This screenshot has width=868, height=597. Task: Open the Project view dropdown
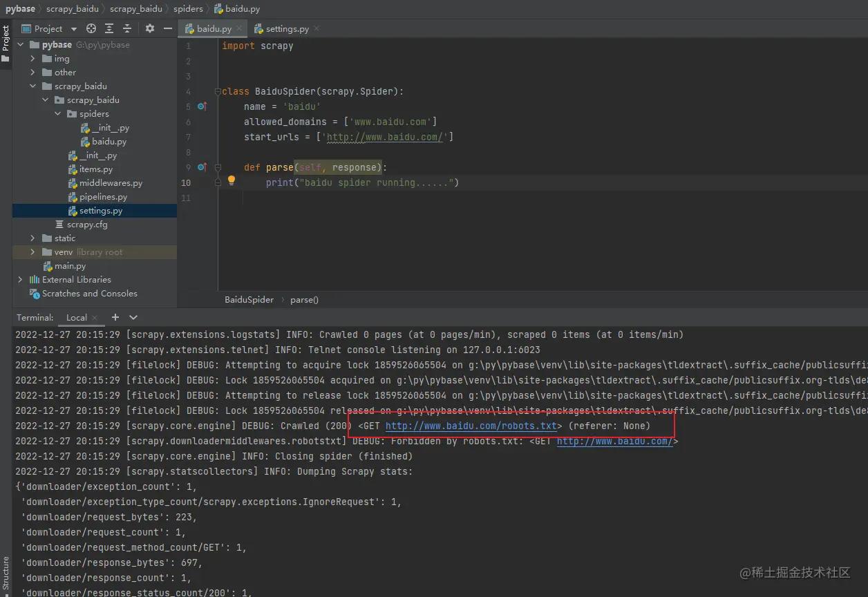tap(74, 29)
